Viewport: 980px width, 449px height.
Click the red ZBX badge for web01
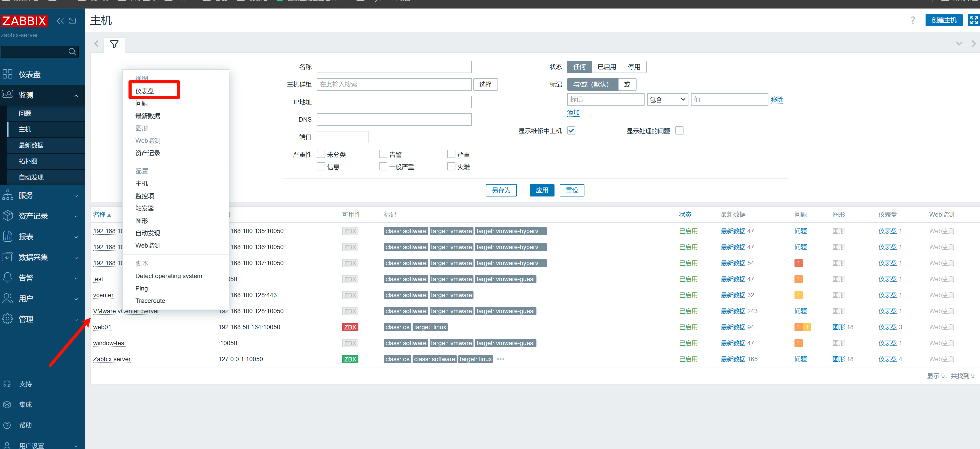point(350,327)
